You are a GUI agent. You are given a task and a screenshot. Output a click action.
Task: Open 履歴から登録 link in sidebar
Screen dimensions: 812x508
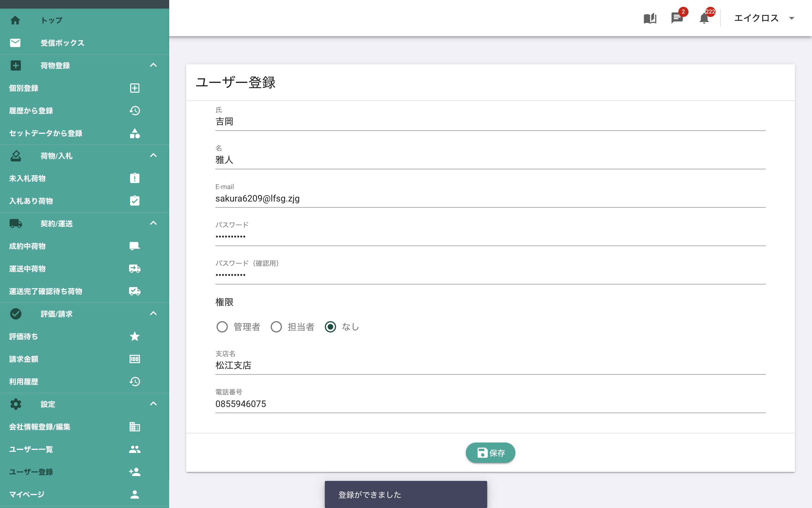[x=31, y=111]
